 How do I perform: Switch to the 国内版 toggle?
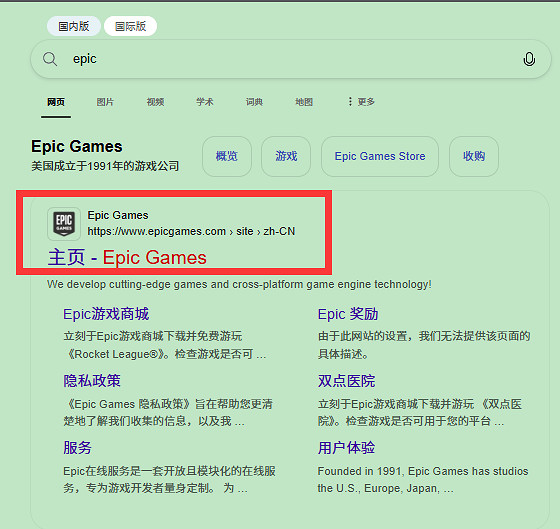74,26
